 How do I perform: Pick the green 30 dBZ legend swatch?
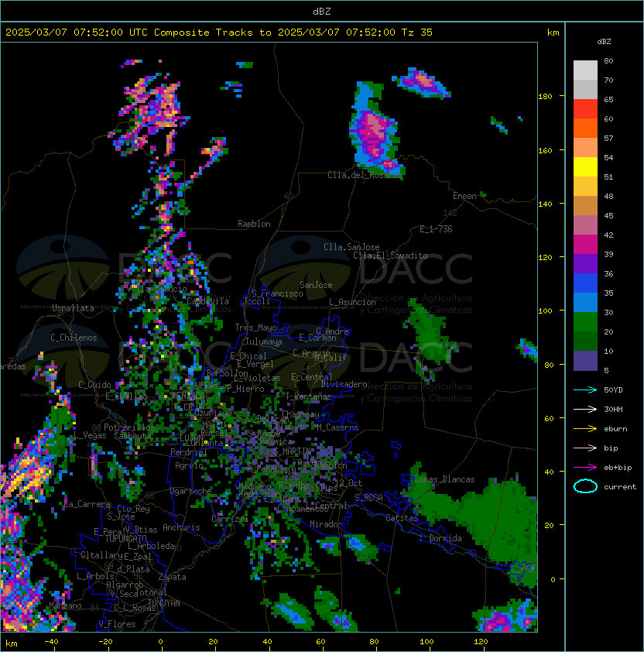585,322
